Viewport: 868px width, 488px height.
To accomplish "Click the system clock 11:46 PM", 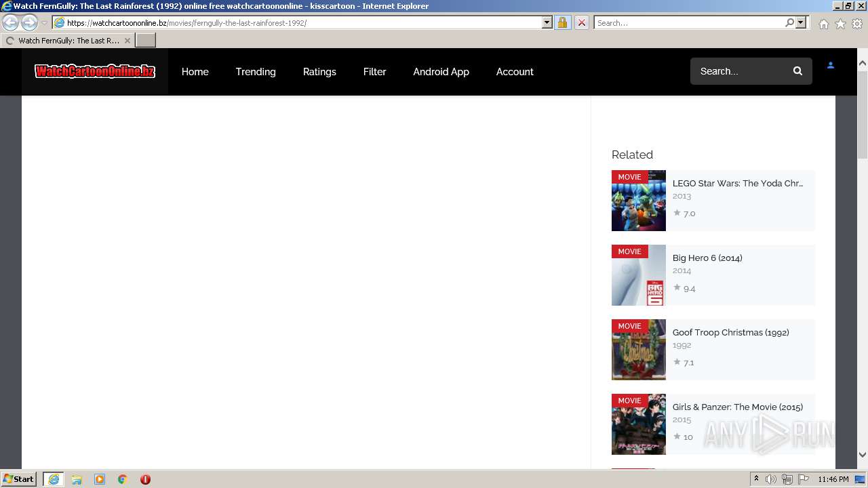I will coord(833,479).
